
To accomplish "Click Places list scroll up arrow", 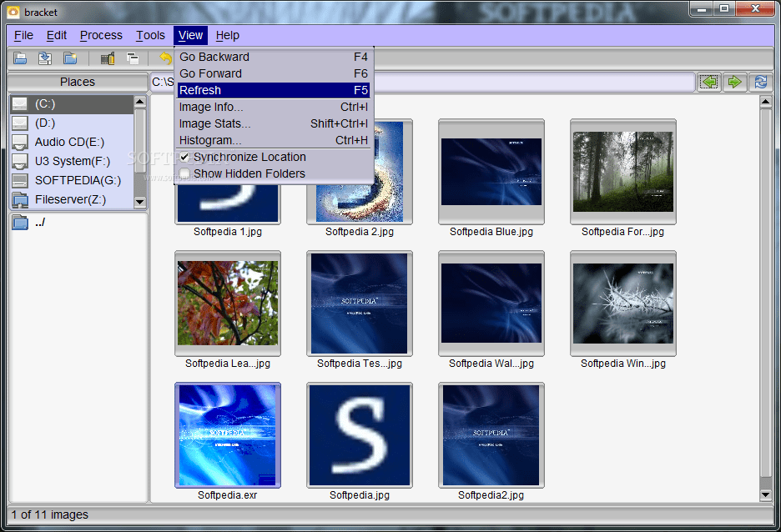I will [140, 102].
